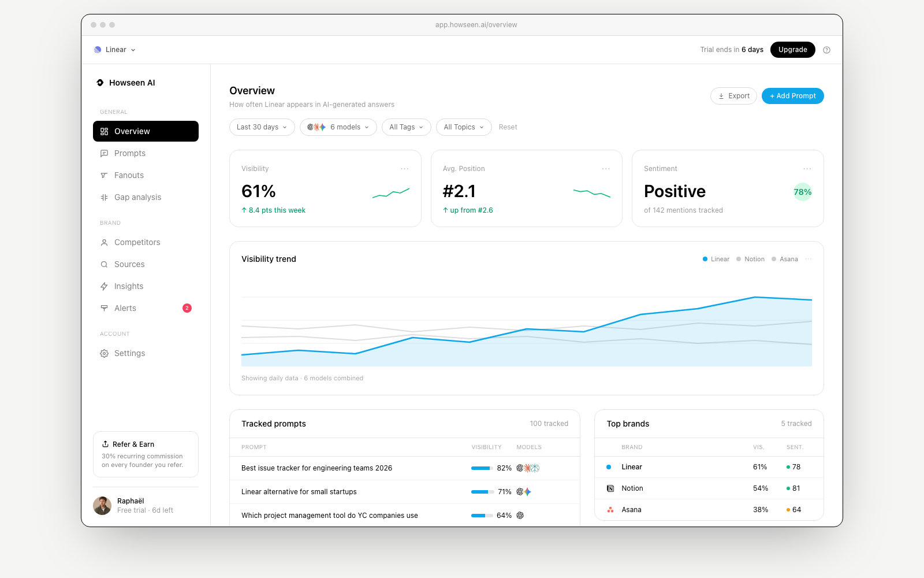Click the Upgrade button
This screenshot has height=578, width=924.
pyautogui.click(x=793, y=50)
